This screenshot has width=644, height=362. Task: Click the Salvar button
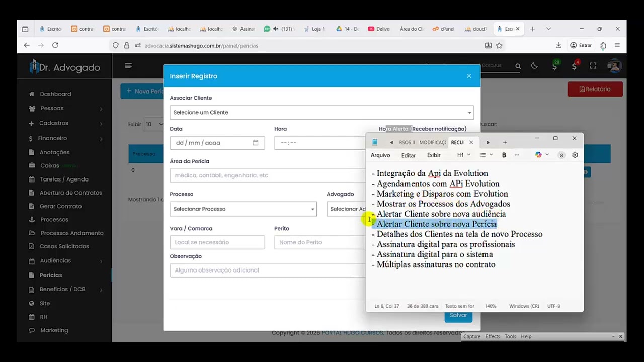click(x=458, y=315)
